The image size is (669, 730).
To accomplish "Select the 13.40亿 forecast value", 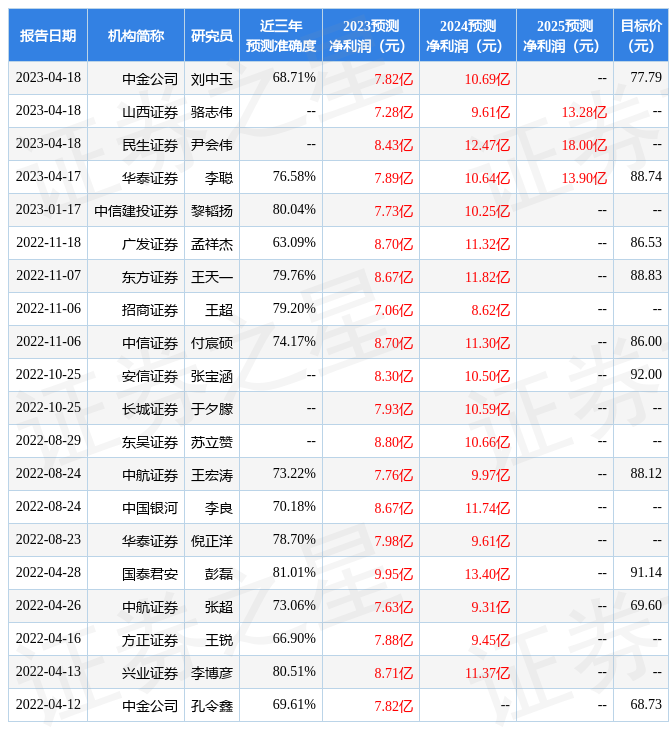I will [487, 575].
